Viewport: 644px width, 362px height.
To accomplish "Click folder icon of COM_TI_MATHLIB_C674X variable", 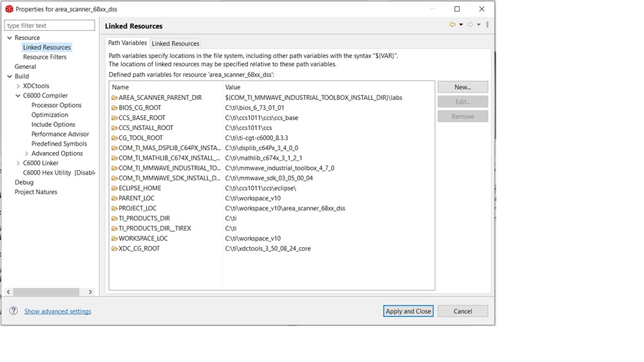I will click(115, 158).
